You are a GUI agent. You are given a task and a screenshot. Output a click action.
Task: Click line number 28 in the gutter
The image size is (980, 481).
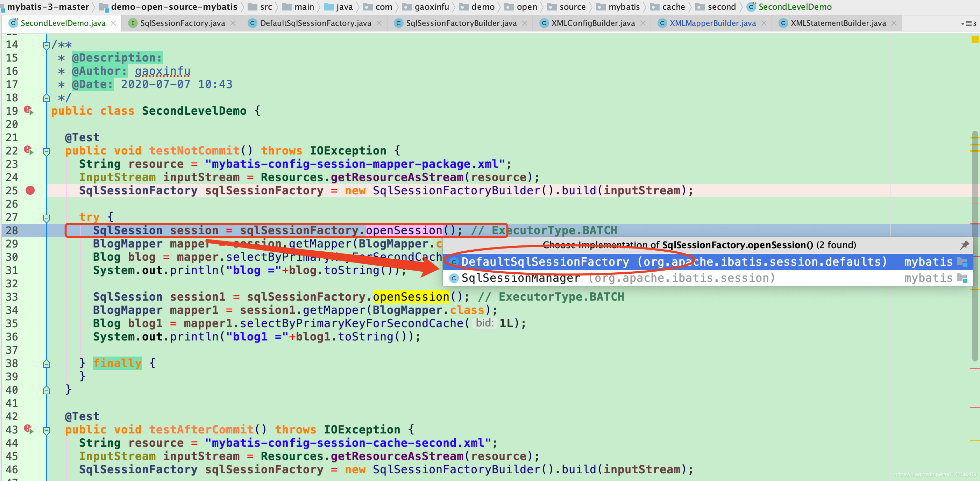(12, 230)
